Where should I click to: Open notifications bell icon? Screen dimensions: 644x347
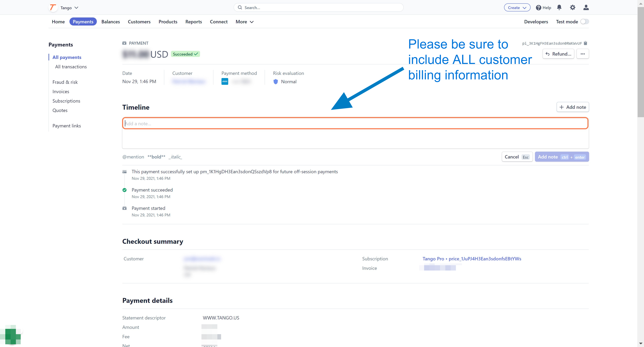pos(559,8)
